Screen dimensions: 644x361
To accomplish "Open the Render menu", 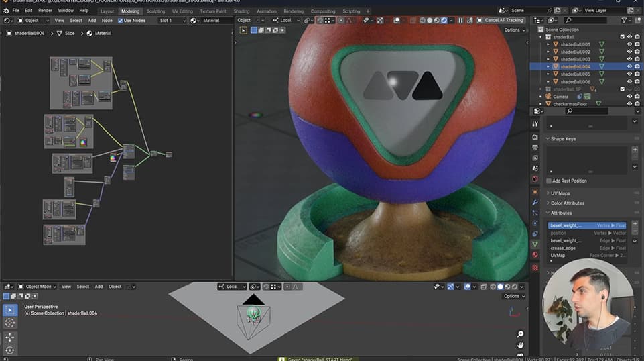I will click(x=45, y=11).
